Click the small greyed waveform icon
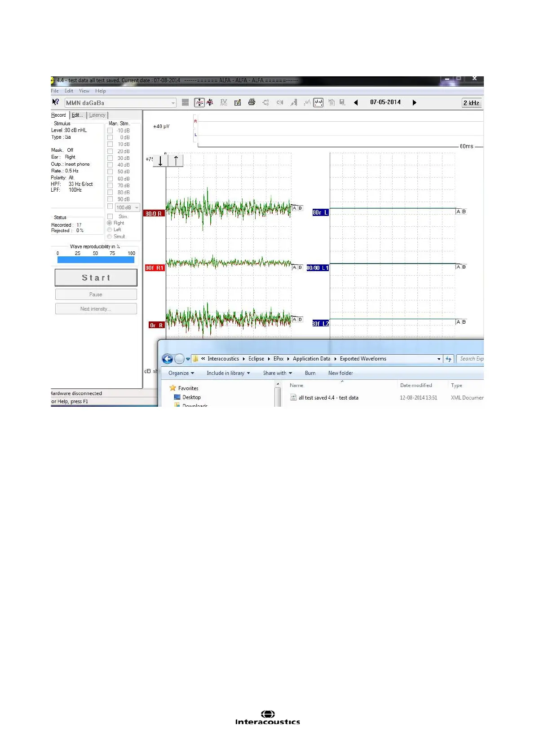535x756 pixels. [x=307, y=103]
